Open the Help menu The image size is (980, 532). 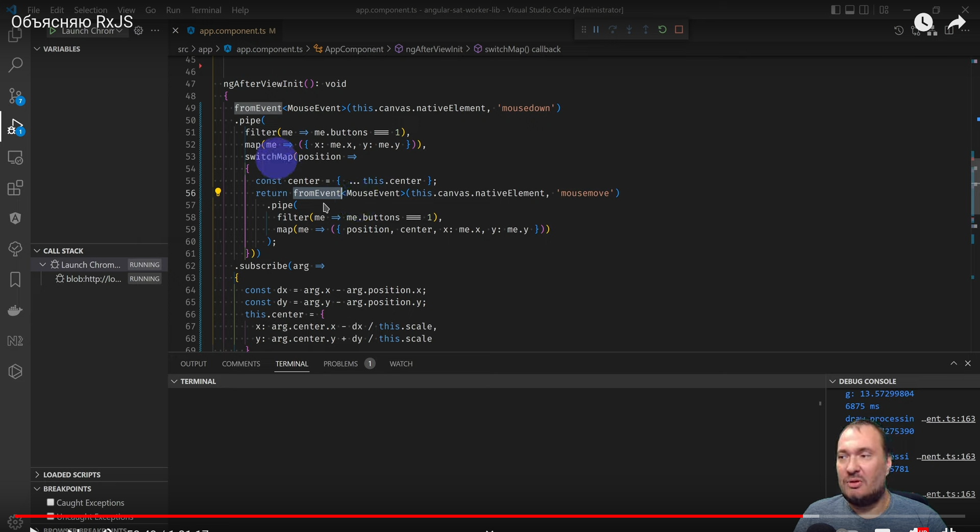tap(240, 10)
